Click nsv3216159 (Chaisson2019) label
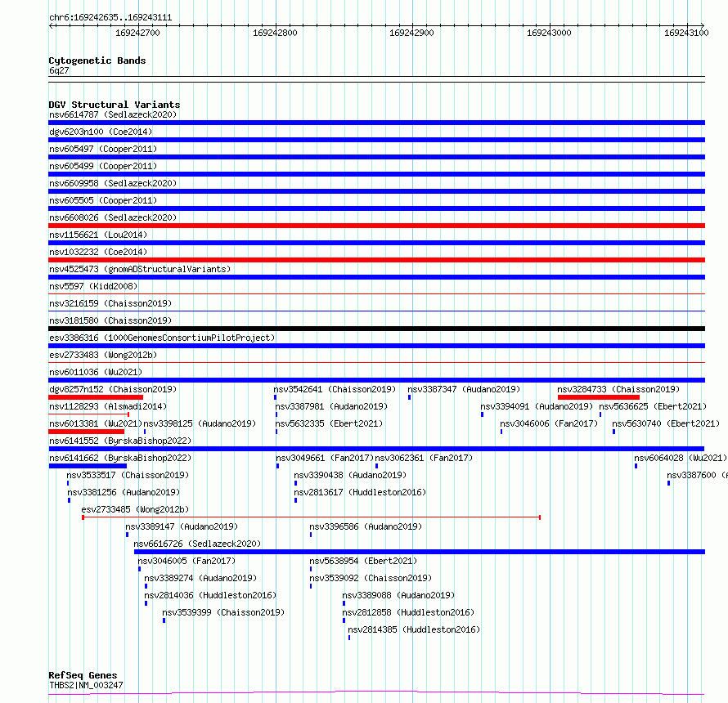This screenshot has width=728, height=703. coord(110,303)
